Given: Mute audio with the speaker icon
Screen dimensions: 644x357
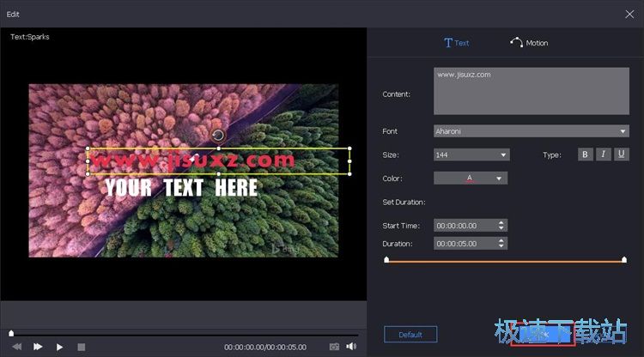Looking at the screenshot, I should (x=351, y=347).
